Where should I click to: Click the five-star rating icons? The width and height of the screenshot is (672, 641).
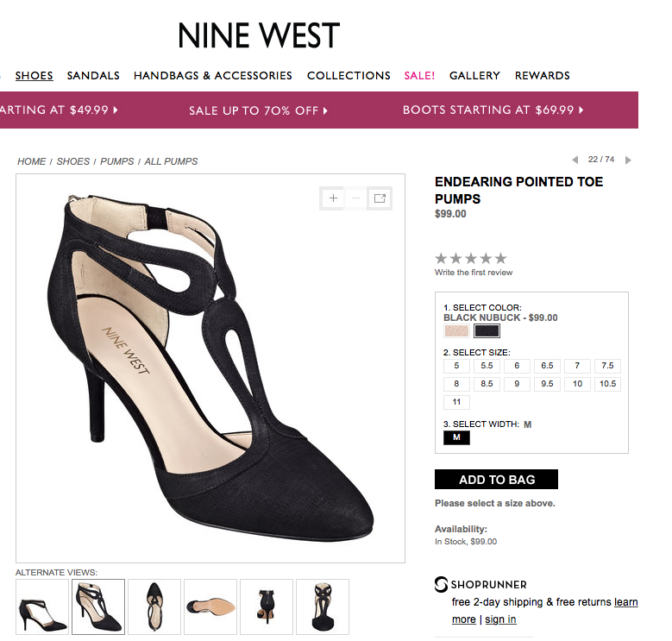click(470, 258)
